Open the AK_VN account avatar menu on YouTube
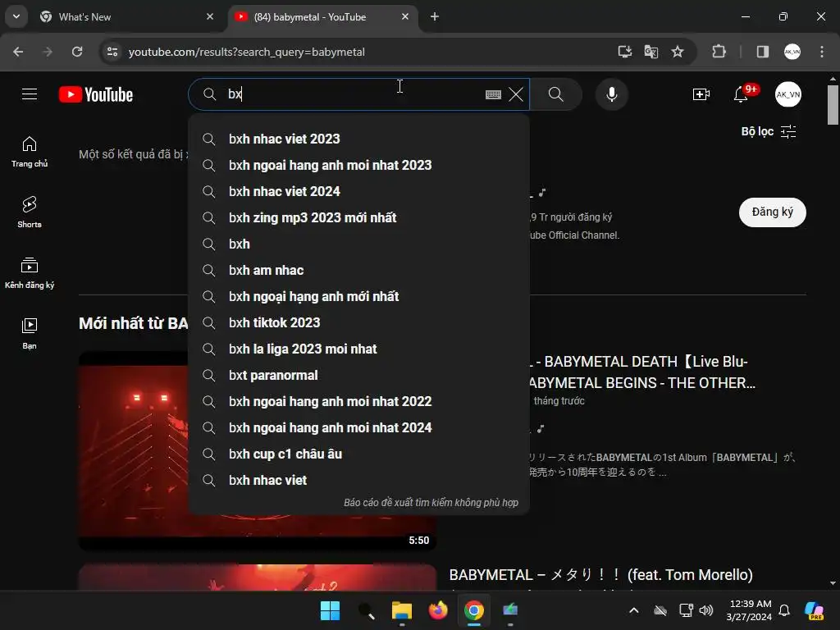This screenshot has height=630, width=840. [788, 94]
